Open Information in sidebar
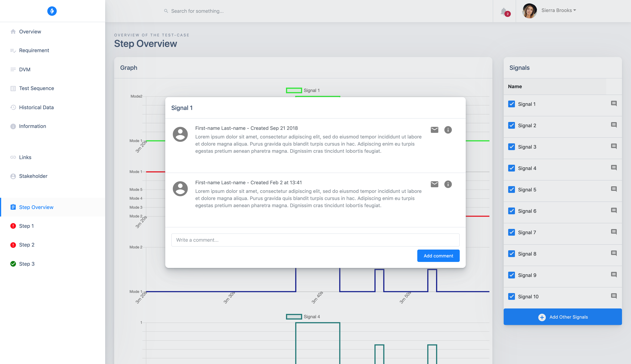 pos(53,126)
